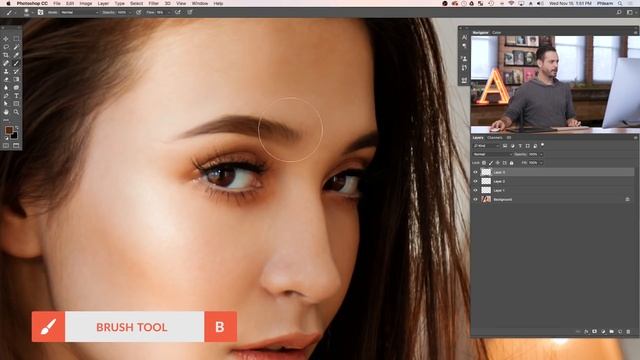This screenshot has width=640, height=360.
Task: Toggle lock all padlock icon
Action: (x=511, y=163)
